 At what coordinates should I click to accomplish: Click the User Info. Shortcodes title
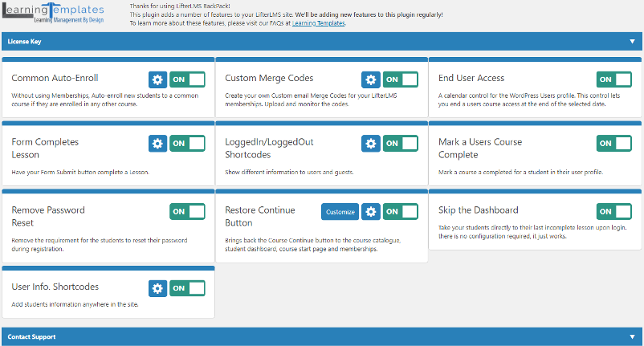(x=55, y=287)
